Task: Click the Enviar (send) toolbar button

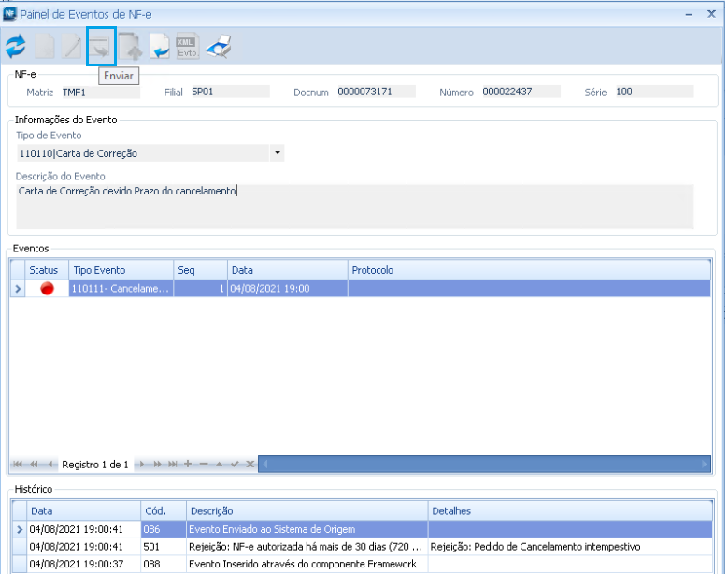Action: pyautogui.click(x=100, y=46)
